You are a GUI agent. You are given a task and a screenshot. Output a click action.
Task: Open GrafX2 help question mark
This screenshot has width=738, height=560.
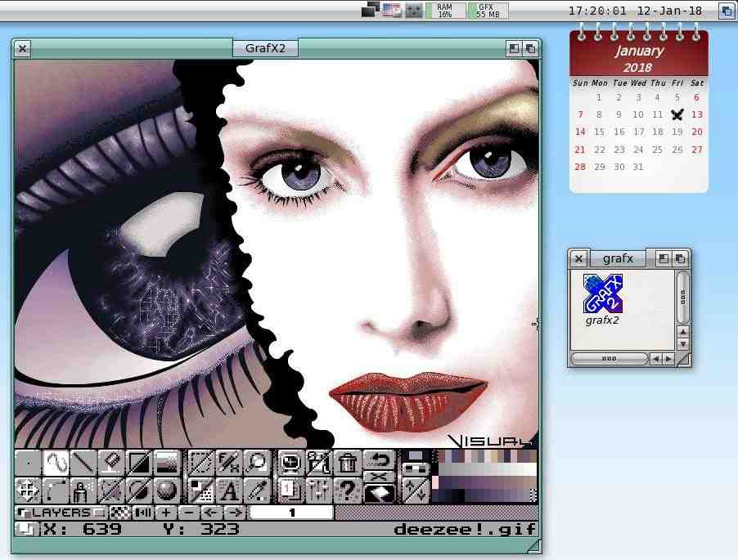348,491
